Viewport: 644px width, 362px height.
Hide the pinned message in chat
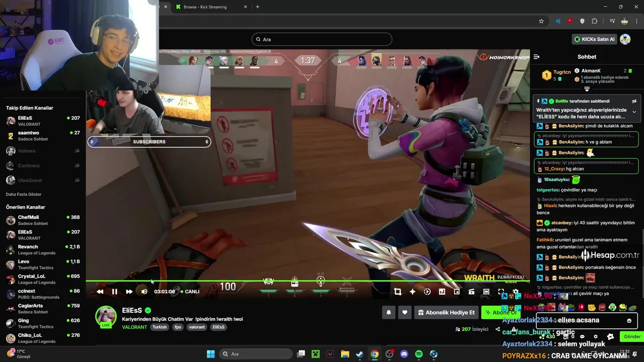(x=634, y=101)
